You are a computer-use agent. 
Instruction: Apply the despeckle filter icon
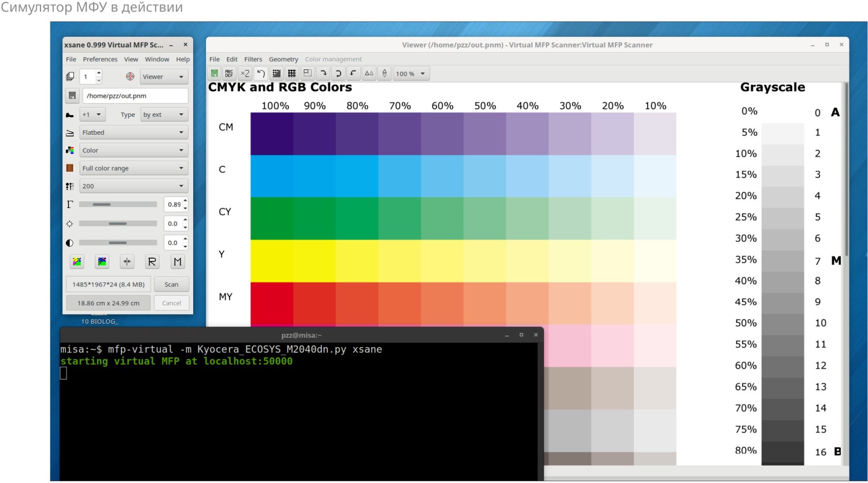(x=276, y=73)
